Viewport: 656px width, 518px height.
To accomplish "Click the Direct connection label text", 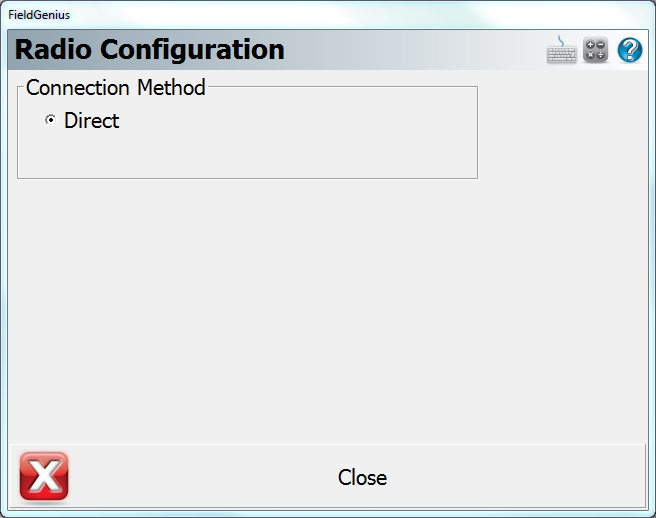I will (x=91, y=120).
